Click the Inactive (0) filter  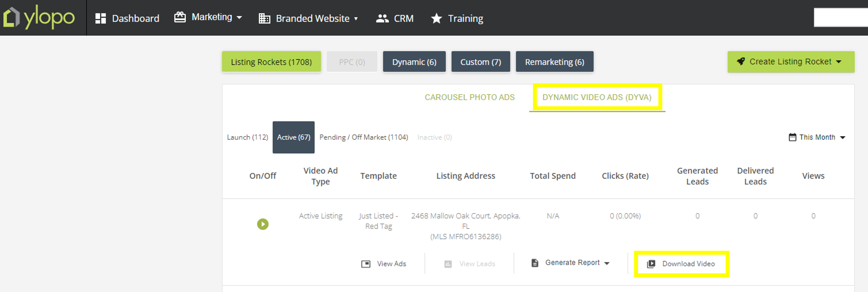pyautogui.click(x=434, y=137)
